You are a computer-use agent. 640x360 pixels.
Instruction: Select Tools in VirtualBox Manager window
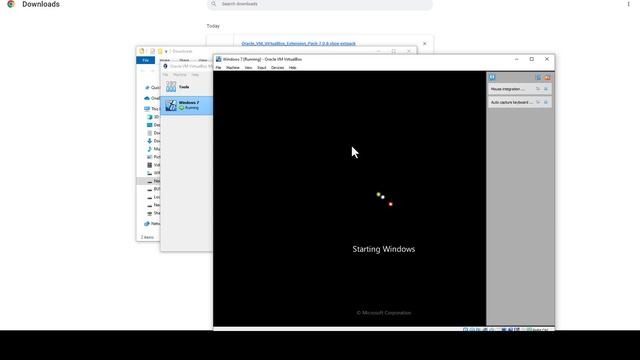point(186,87)
